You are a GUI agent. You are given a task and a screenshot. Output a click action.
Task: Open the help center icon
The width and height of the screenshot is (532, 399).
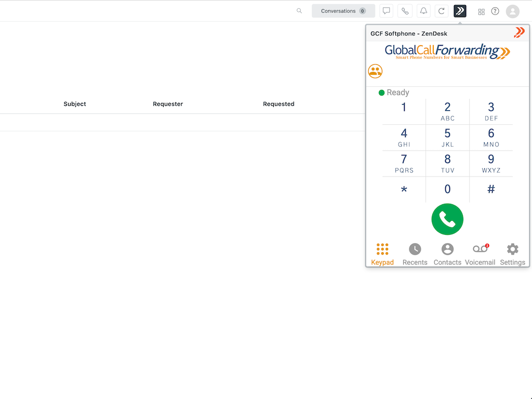(x=495, y=11)
